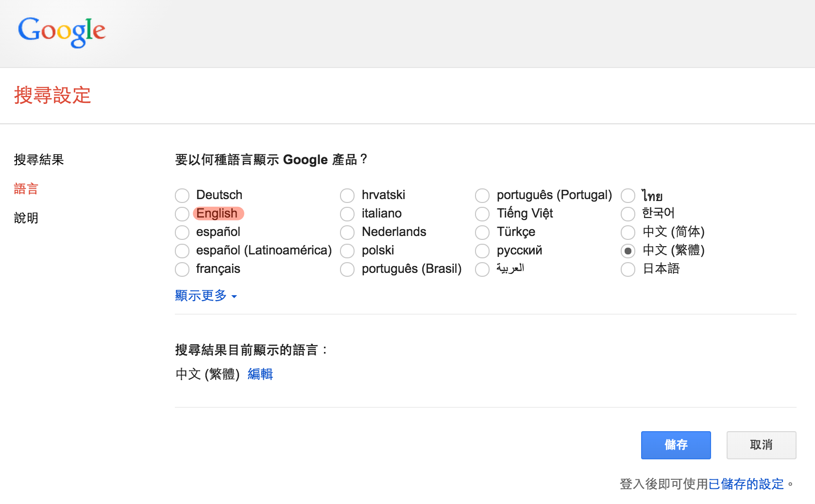Choose the Tiếng Việt radio button
Image resolution: width=815 pixels, height=504 pixels.
click(x=482, y=214)
